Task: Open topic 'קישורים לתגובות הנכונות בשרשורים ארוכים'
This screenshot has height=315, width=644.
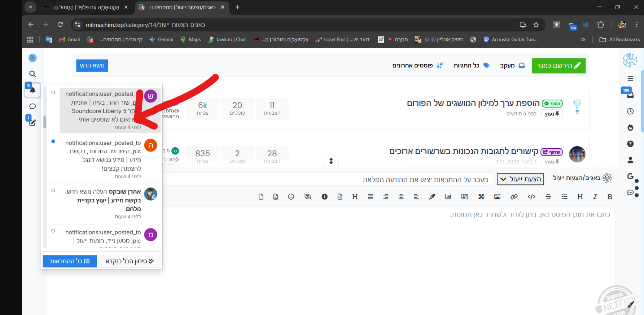Action: coord(464,151)
